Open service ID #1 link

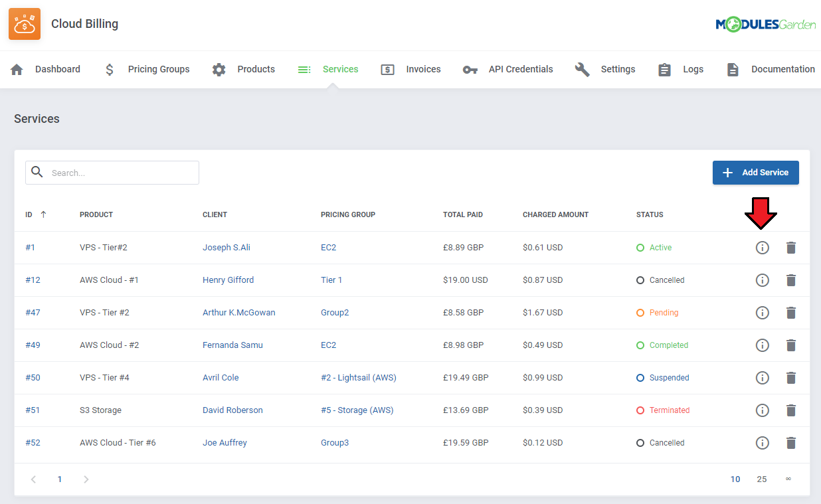pos(31,248)
